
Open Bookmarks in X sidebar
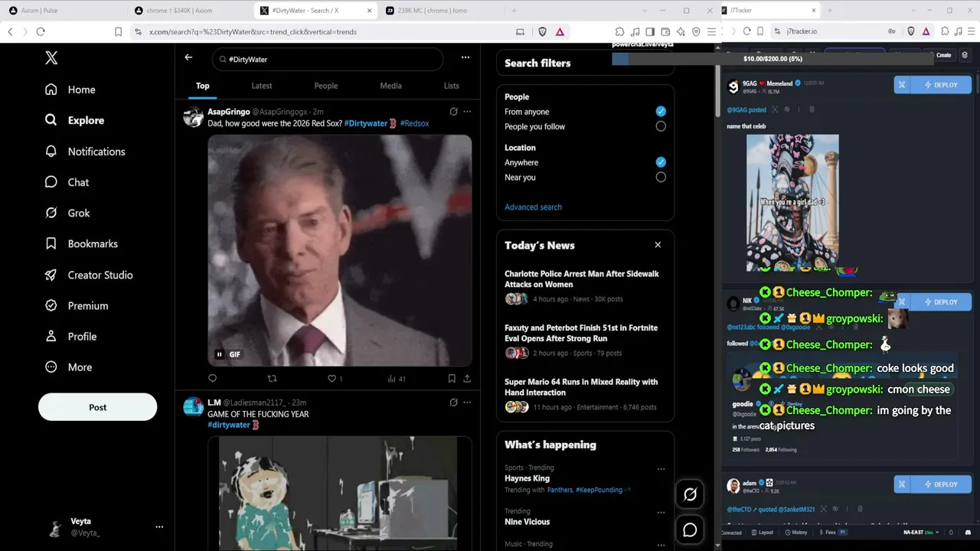pos(81,243)
